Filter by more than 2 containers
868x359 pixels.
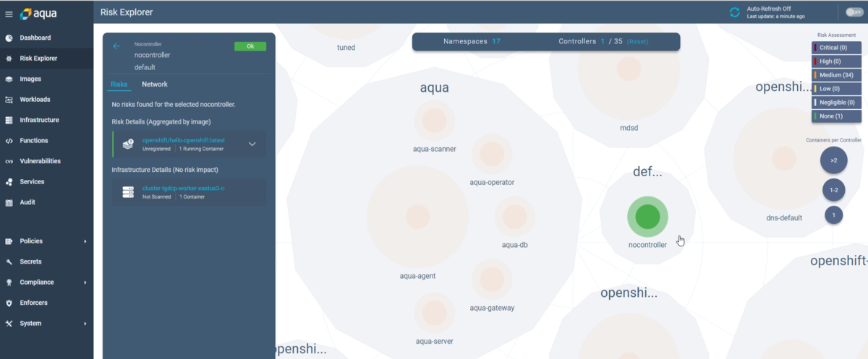pyautogui.click(x=833, y=160)
